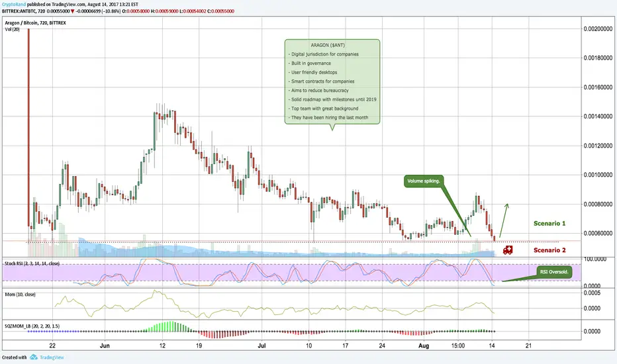Click the 15:00 time label on time axis
The height and width of the screenshot is (364, 617).
point(458,345)
